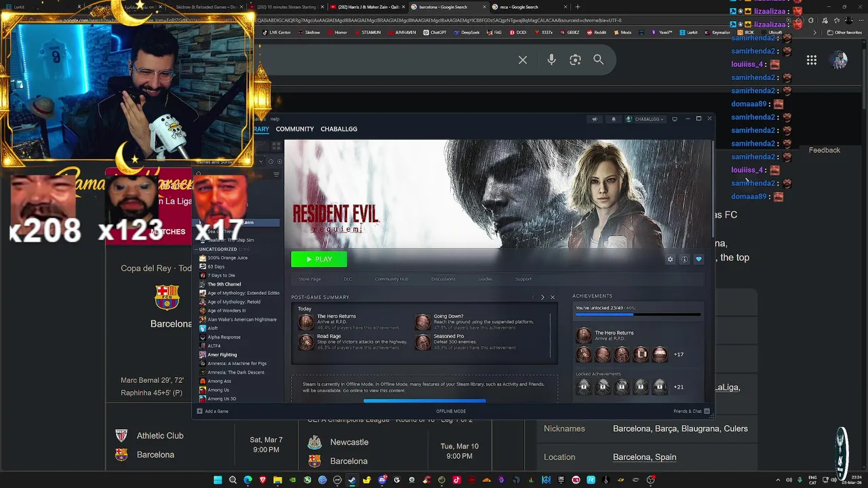Select Age of Mythology: Retold
868x488 pixels.
tap(234, 302)
